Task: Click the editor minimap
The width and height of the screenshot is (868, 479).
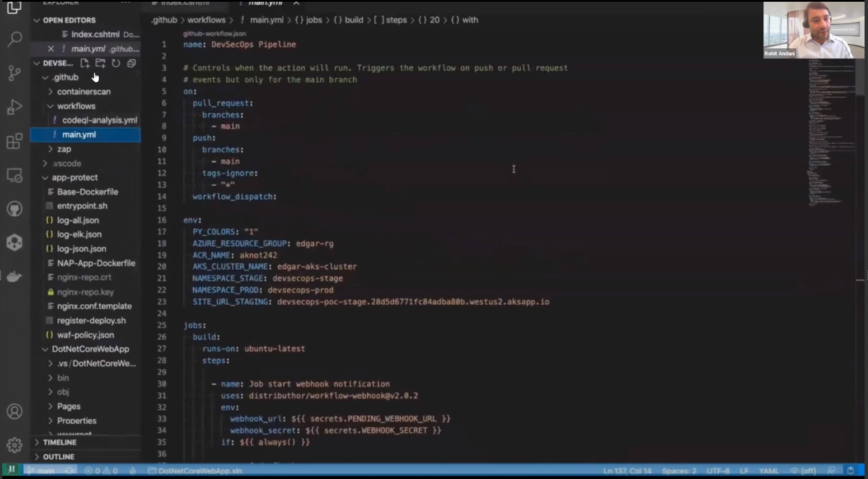Action: click(832, 132)
